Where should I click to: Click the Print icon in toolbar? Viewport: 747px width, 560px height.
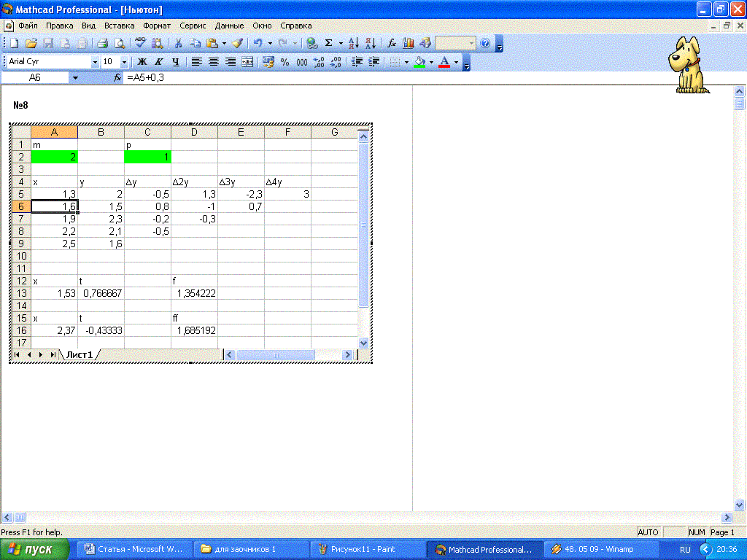pyautogui.click(x=103, y=44)
